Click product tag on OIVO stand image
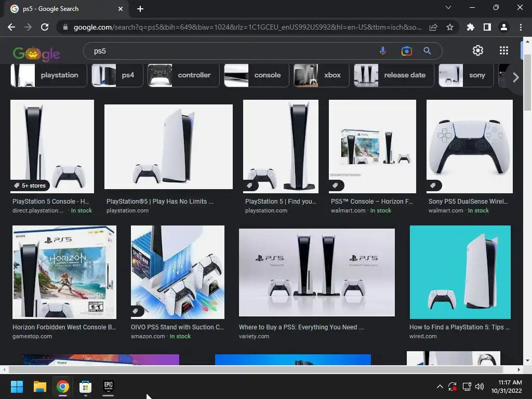 [137, 311]
